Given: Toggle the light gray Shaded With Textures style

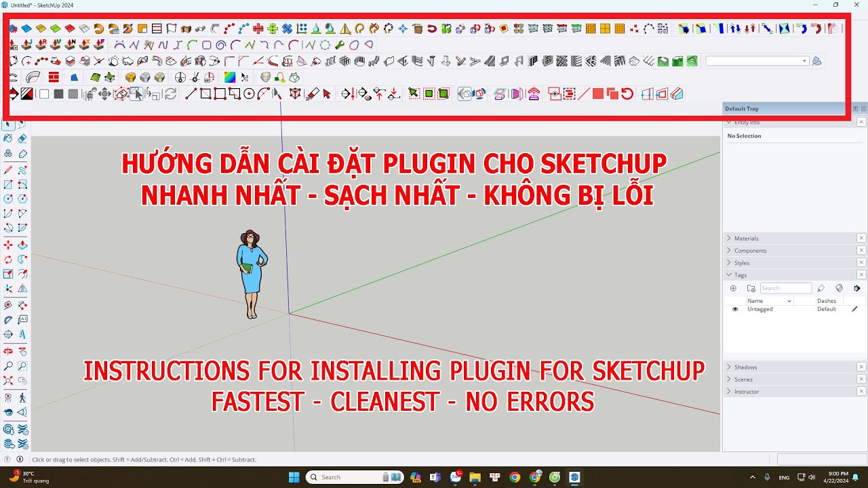Looking at the screenshot, I should click(x=73, y=94).
